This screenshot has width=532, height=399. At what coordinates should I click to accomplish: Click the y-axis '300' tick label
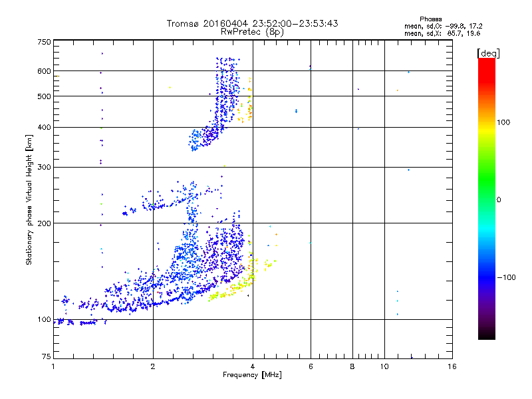pos(44,167)
